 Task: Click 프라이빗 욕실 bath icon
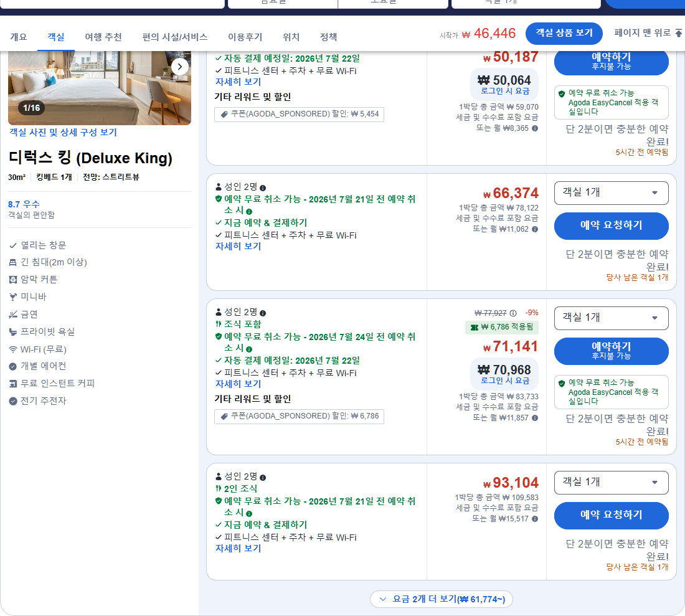(x=13, y=332)
